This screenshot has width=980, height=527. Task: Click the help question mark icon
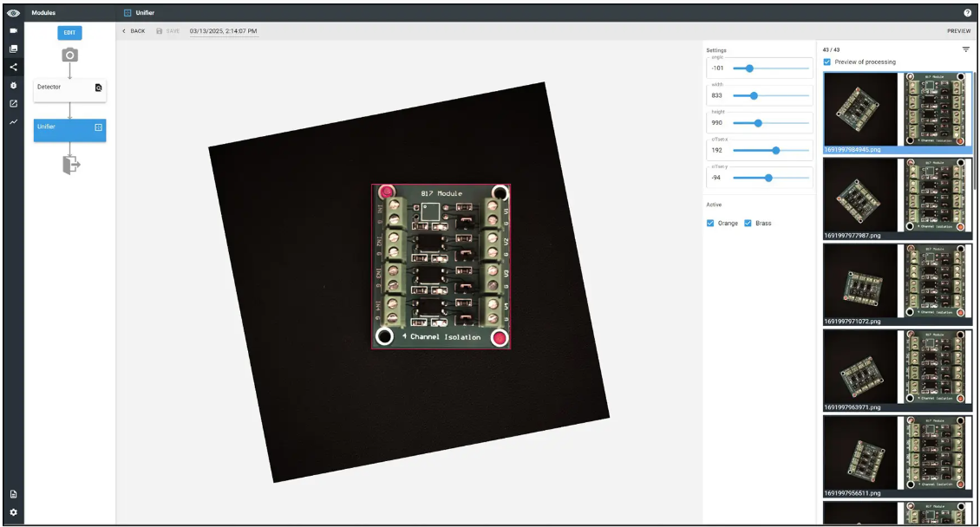coord(967,13)
